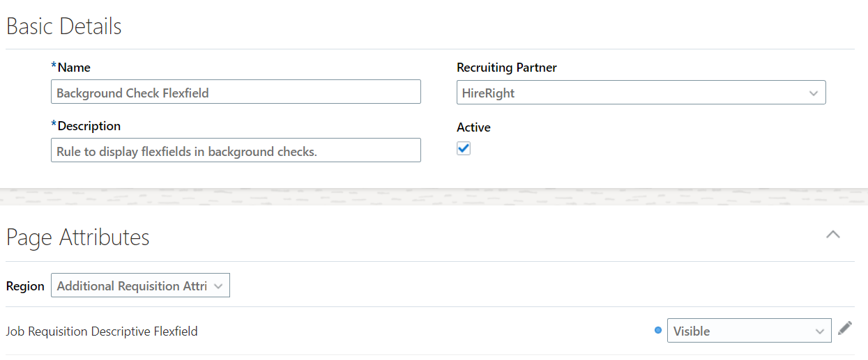
Task: Collapse the Page Attributes section
Action: point(832,235)
